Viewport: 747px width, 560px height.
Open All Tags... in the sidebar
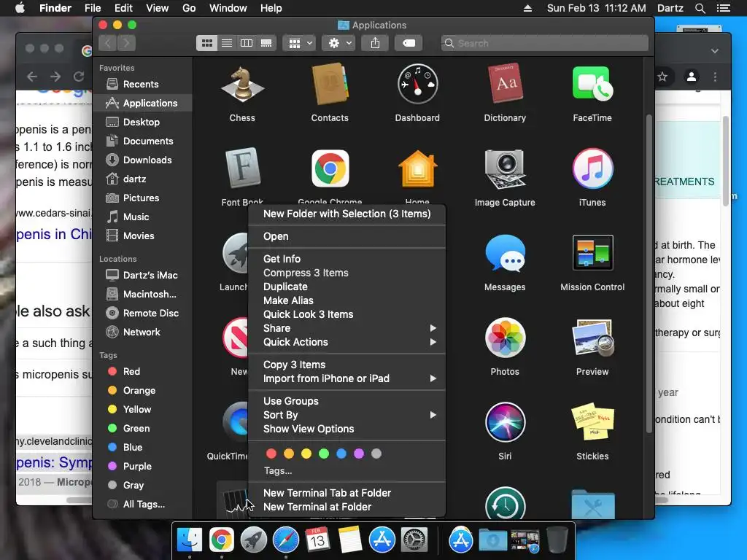click(x=143, y=505)
